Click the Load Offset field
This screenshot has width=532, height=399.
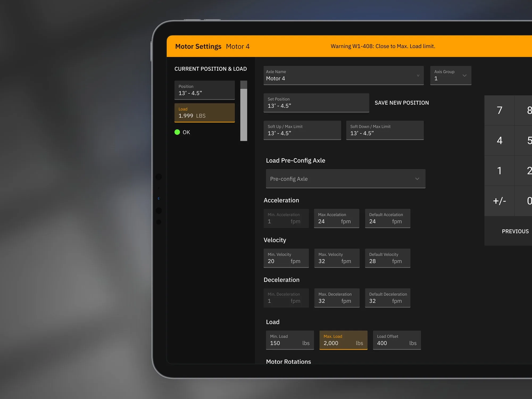pos(397,340)
